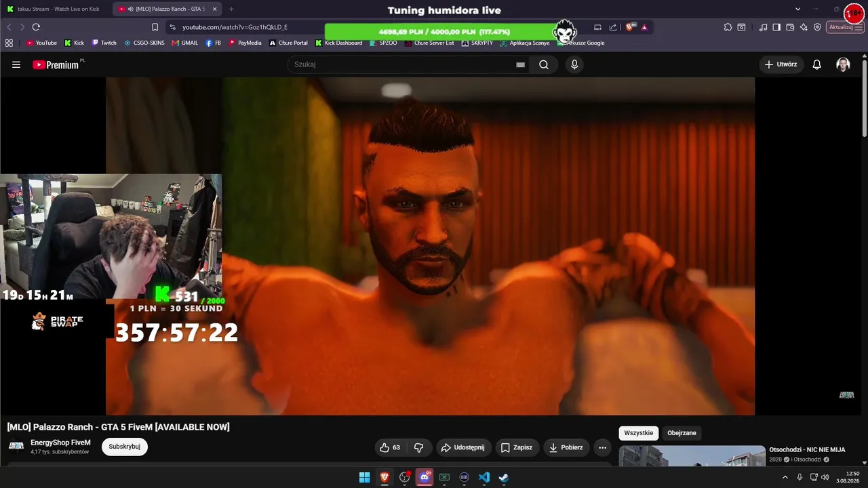Open Leo AI sparkle icon
This screenshot has height=488, width=868.
point(804,27)
